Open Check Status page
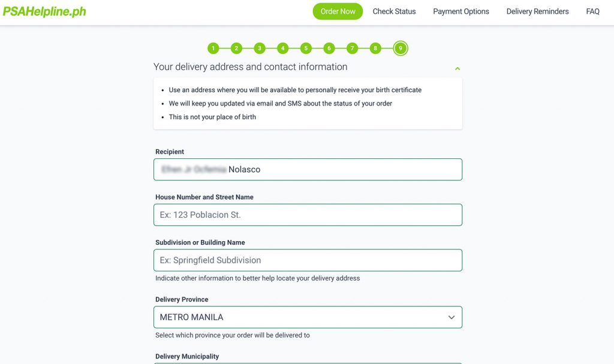 click(394, 11)
